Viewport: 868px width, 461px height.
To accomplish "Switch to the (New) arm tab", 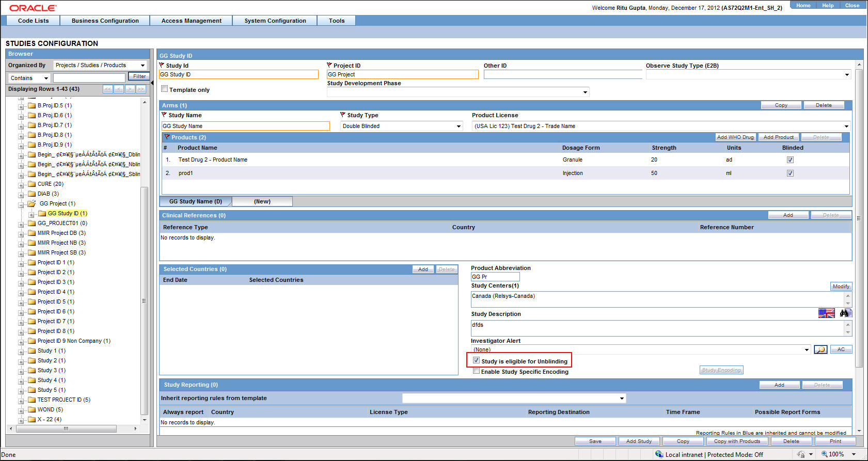I will 262,201.
